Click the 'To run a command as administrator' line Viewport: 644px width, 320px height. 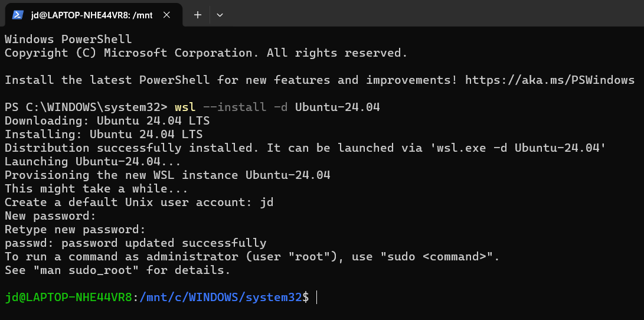click(x=252, y=257)
